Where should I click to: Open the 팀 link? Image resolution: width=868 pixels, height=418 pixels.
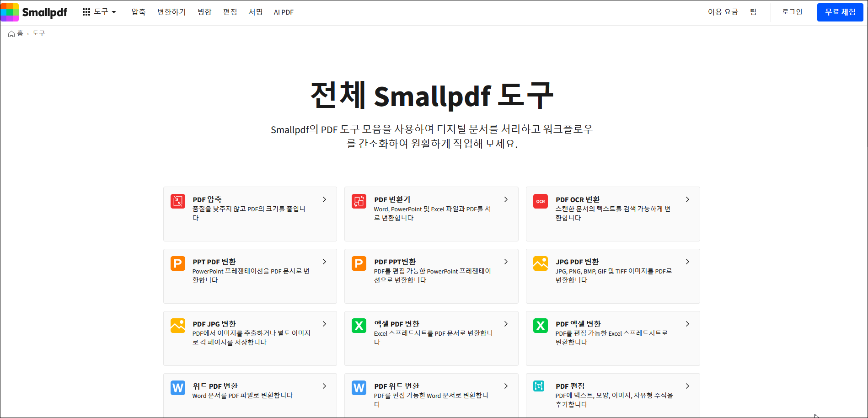tap(753, 12)
